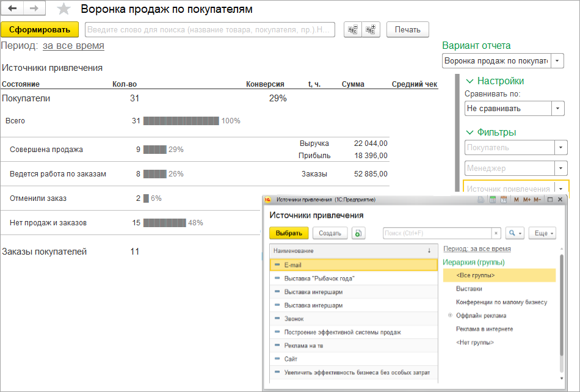Open the Вариант отчета dropdown
Viewport: 580px width, 392px height.
click(558, 61)
